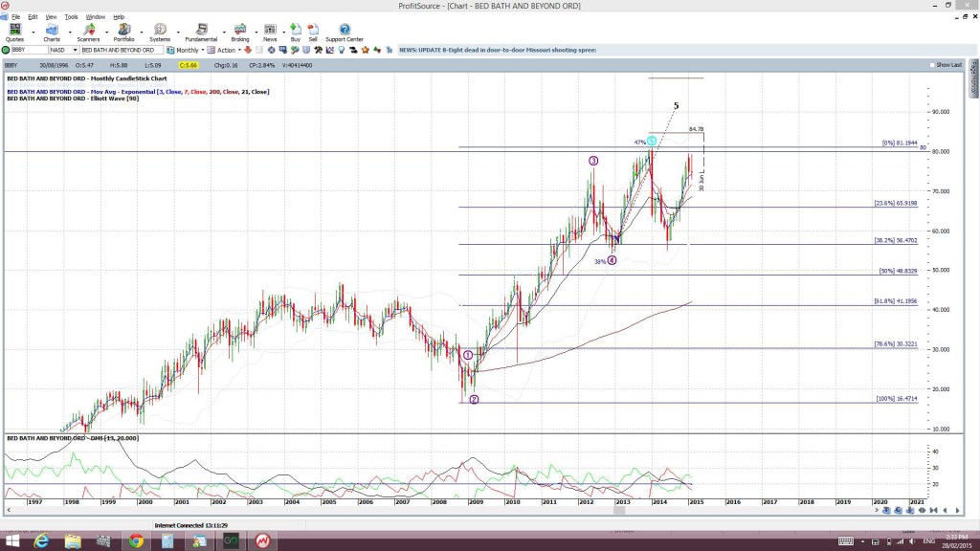The image size is (980, 551).
Task: Open the Portfolio tool
Action: click(123, 33)
